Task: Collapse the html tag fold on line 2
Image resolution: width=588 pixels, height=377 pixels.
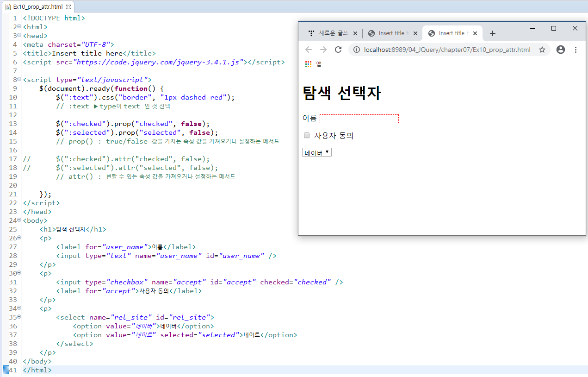Action: click(x=19, y=26)
